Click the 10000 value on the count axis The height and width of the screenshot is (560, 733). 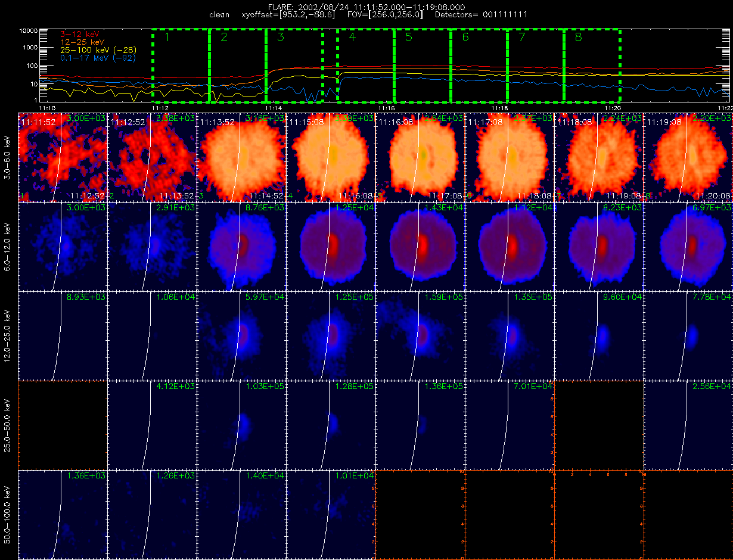coord(28,30)
